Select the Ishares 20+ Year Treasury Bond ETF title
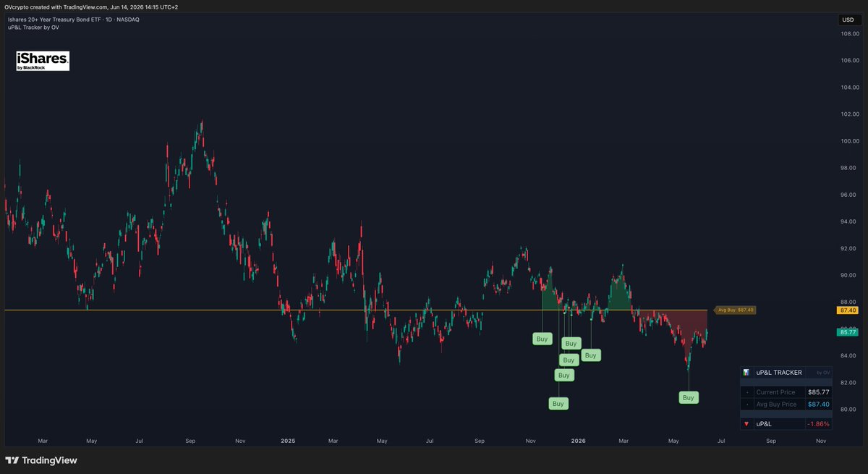This screenshot has width=868, height=474. pos(73,20)
